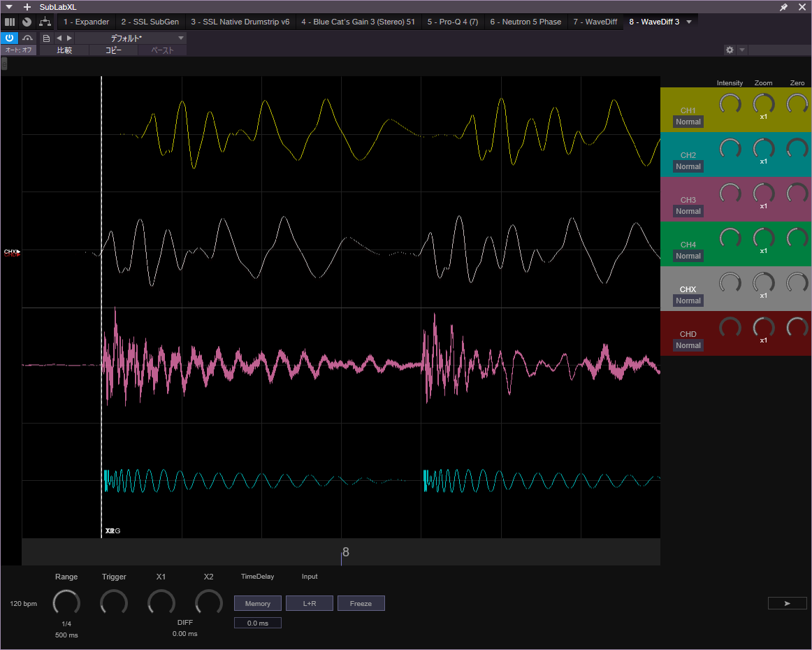
Task: Adjust the CH4 Zero knob
Action: pos(797,238)
